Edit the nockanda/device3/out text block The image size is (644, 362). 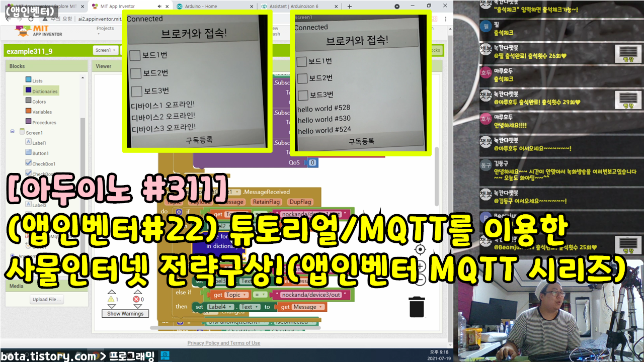coord(311,295)
